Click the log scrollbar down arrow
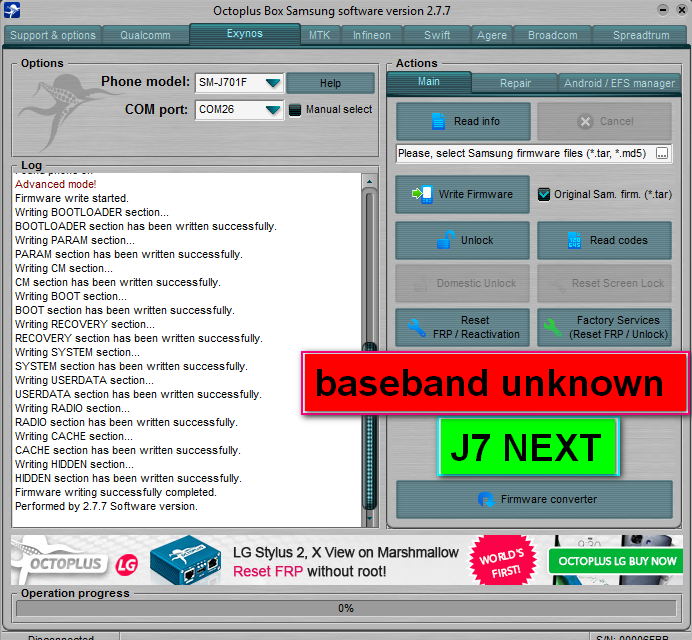This screenshot has width=692, height=640. [369, 519]
